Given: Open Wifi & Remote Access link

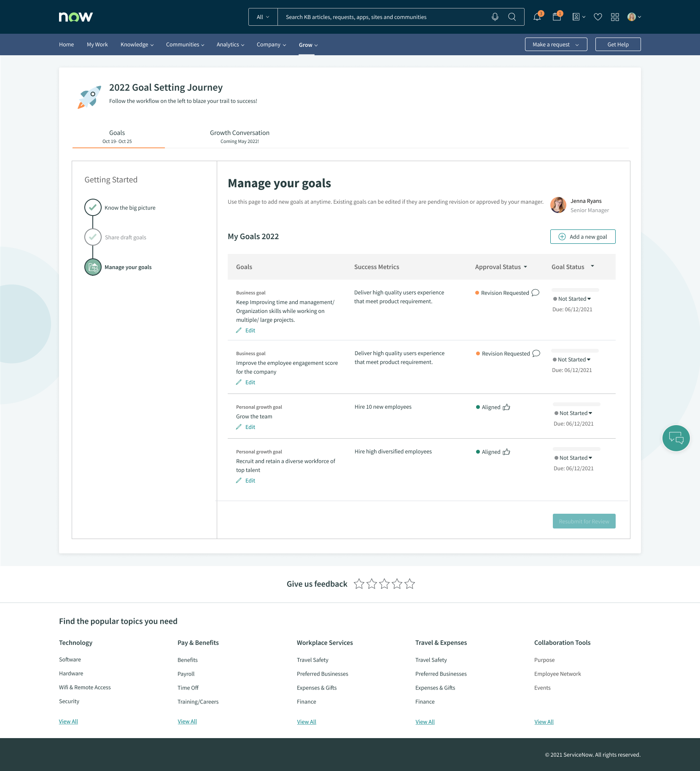Looking at the screenshot, I should click(85, 687).
